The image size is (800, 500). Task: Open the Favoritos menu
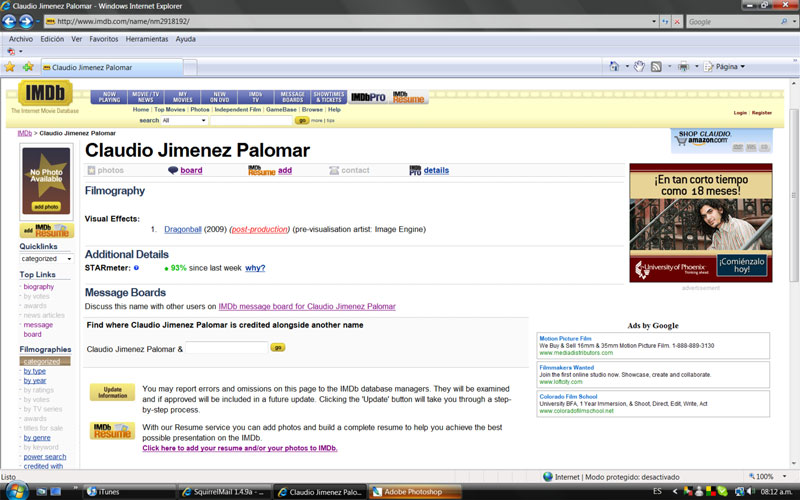click(103, 39)
